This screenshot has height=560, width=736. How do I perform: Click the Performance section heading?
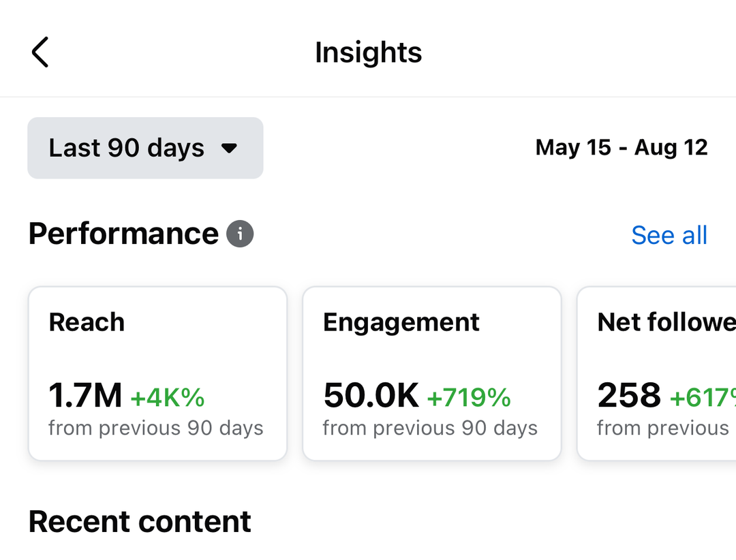point(123,234)
